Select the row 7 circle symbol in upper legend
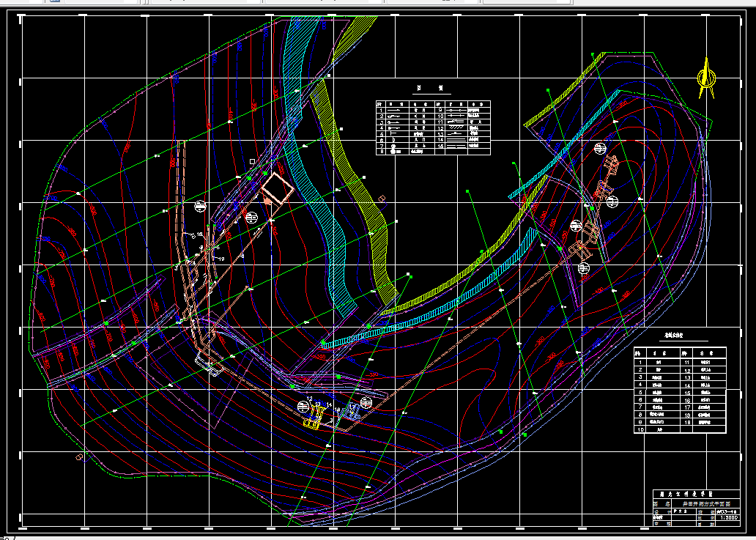 [393, 146]
